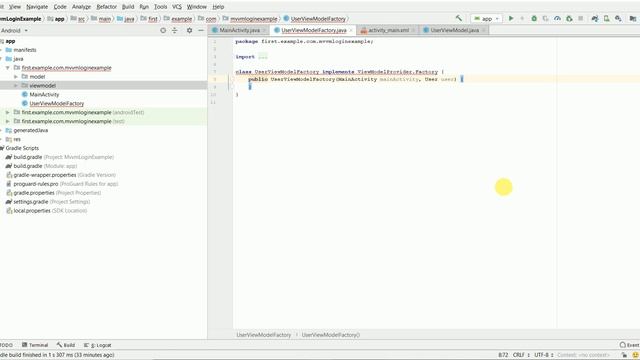Open the Android project view dropdown
640x360 pixels.
point(14,31)
